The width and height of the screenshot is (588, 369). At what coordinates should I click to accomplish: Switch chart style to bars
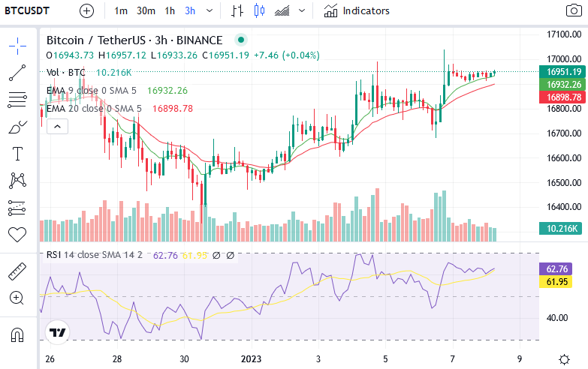click(237, 10)
